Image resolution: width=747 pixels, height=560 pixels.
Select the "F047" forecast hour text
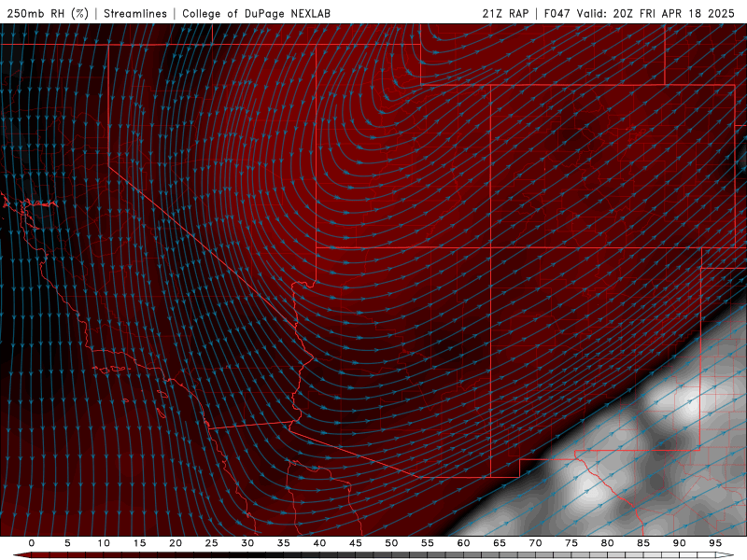click(x=557, y=13)
